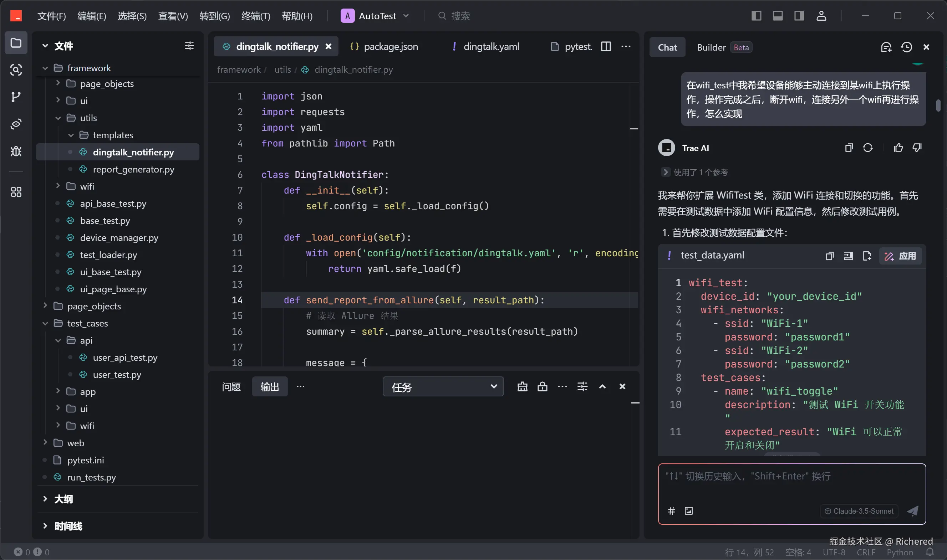Image resolution: width=947 pixels, height=560 pixels.
Task: Open the 终端(T) menu
Action: point(256,16)
